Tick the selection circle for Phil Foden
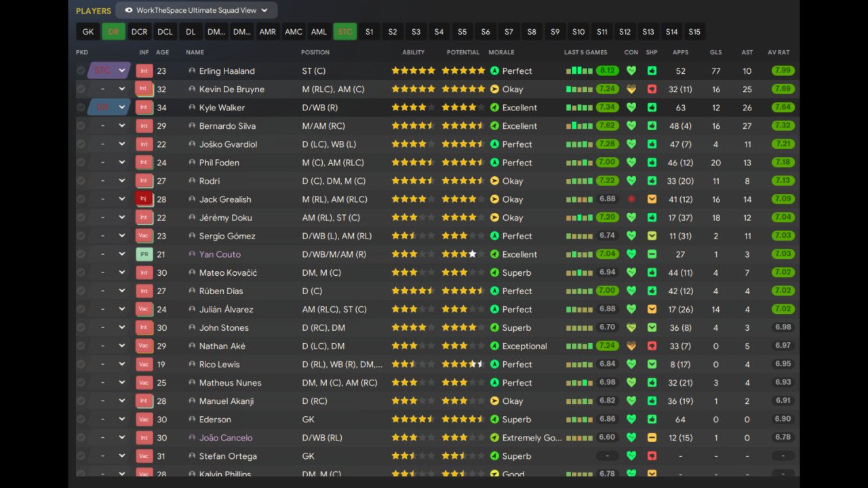This screenshot has width=868, height=488. (x=81, y=163)
